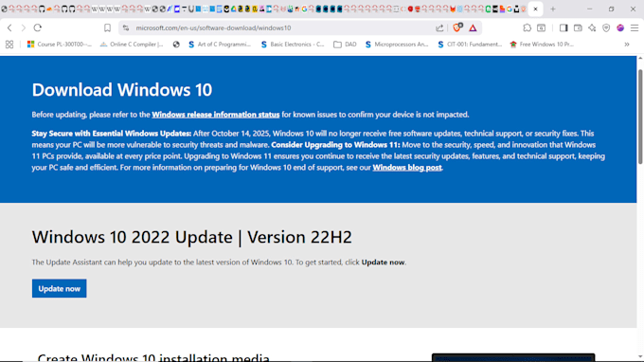Click the forward navigation arrow
The height and width of the screenshot is (362, 644).
[24, 27]
